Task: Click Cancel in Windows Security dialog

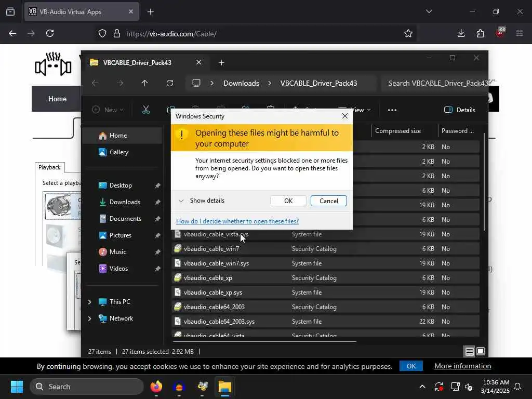Action: click(x=328, y=201)
